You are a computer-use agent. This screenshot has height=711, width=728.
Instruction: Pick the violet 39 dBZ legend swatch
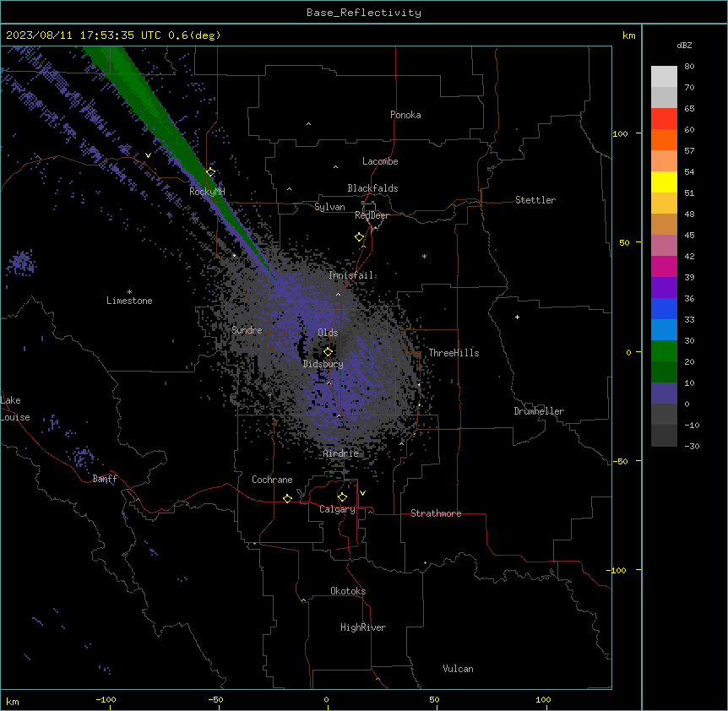664,288
